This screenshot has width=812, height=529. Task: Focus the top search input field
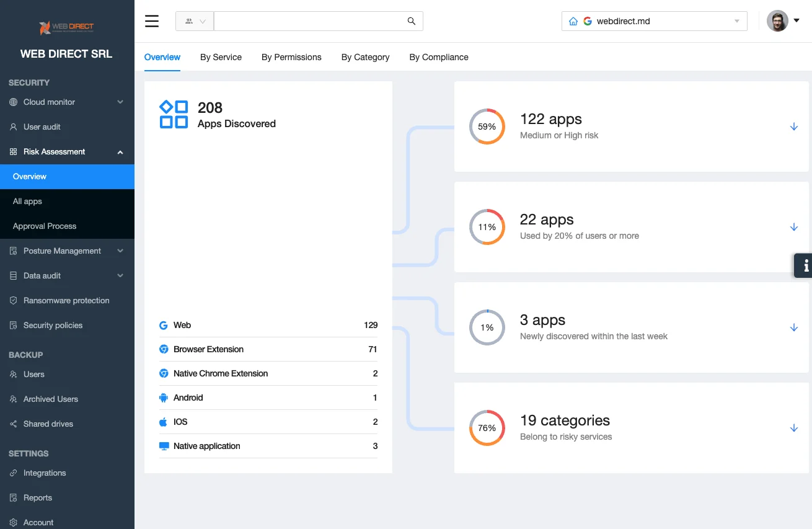310,21
